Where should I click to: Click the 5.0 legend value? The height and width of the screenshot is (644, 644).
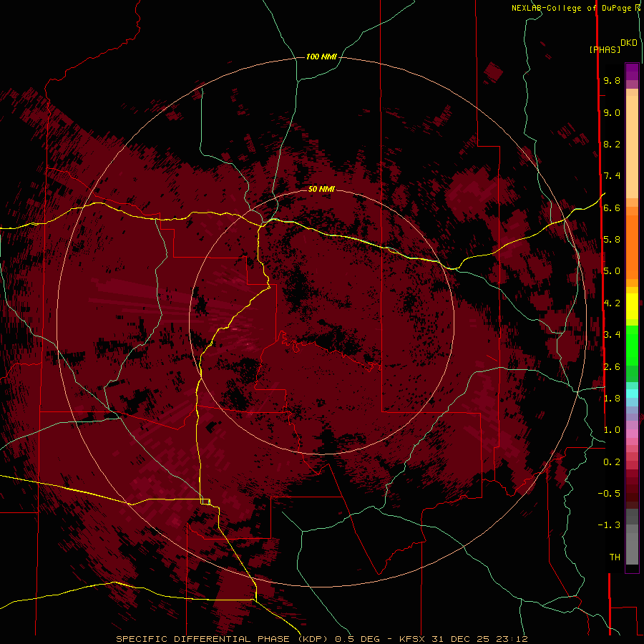612,271
